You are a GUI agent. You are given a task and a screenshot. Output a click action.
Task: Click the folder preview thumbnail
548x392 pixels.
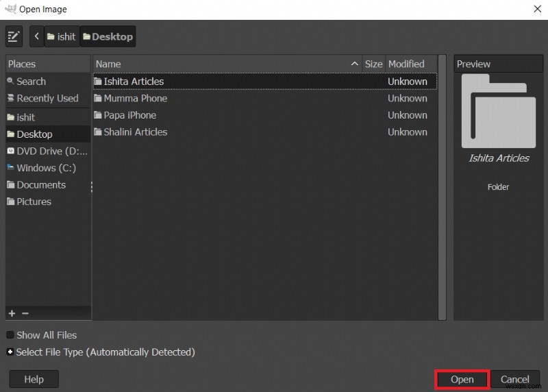click(x=499, y=111)
